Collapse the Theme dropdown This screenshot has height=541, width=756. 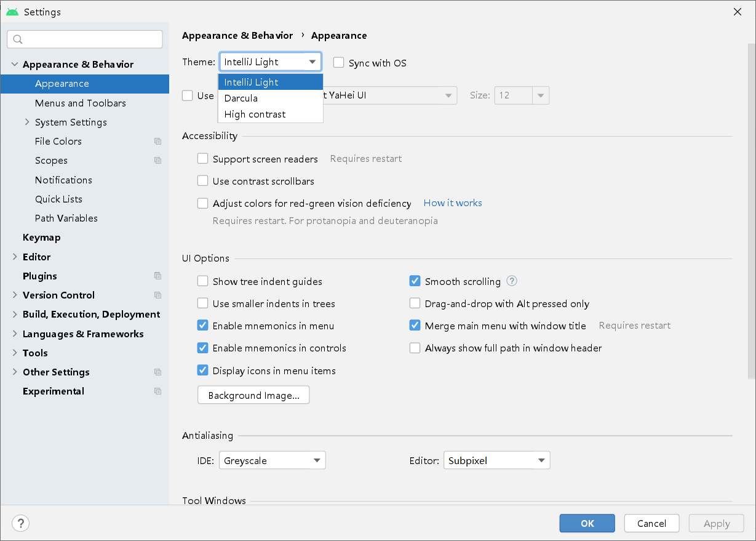coord(270,62)
